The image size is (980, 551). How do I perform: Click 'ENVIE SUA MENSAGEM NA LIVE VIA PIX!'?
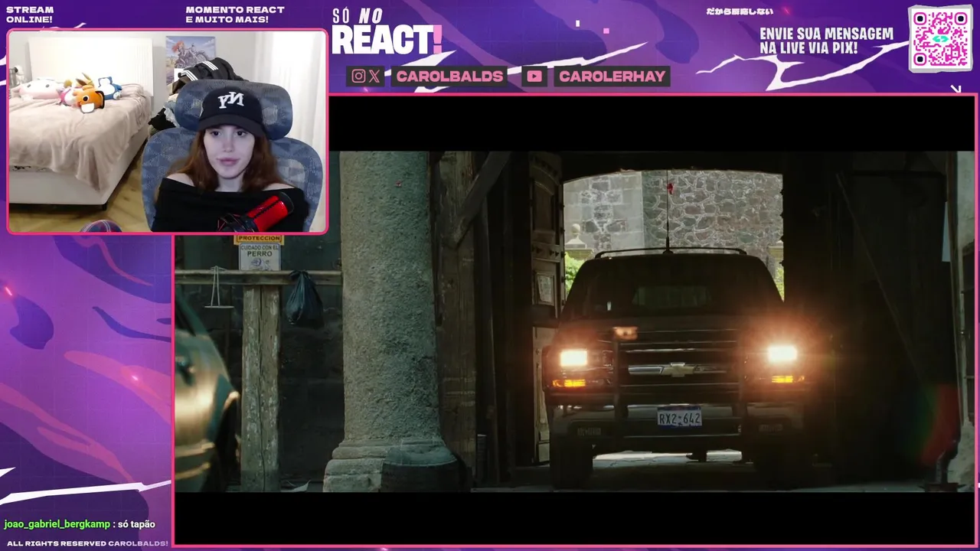(826, 41)
